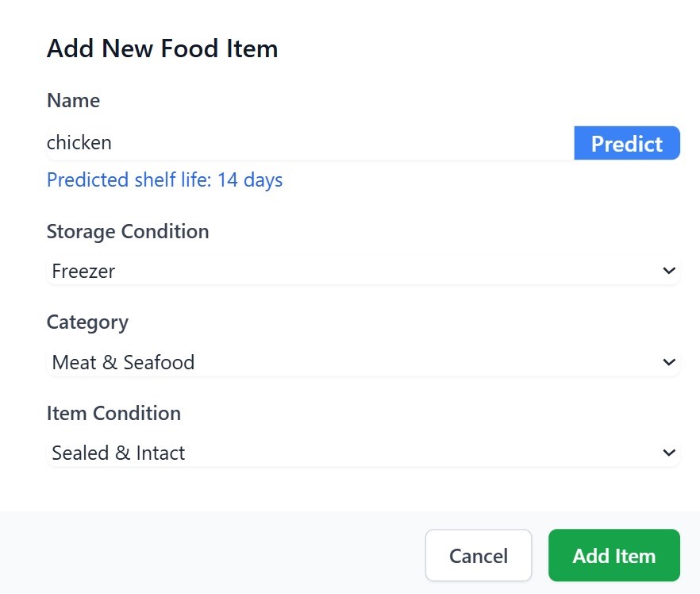Click the Storage Condition label

click(128, 232)
